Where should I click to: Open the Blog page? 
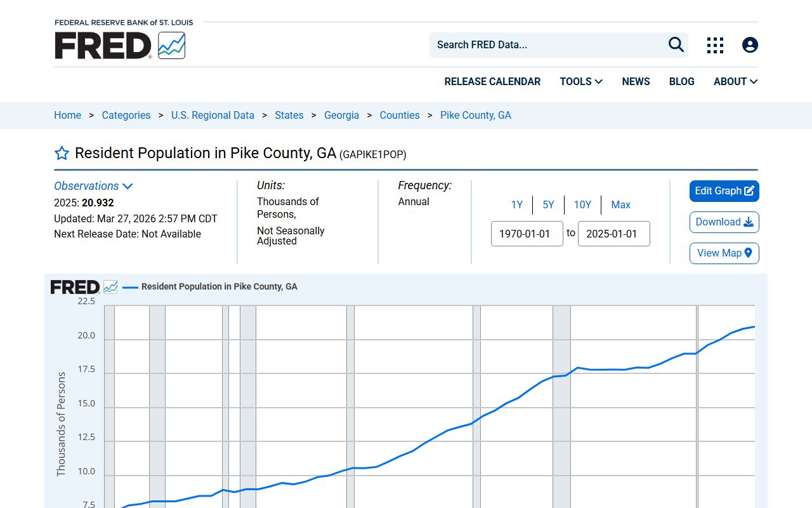(681, 81)
